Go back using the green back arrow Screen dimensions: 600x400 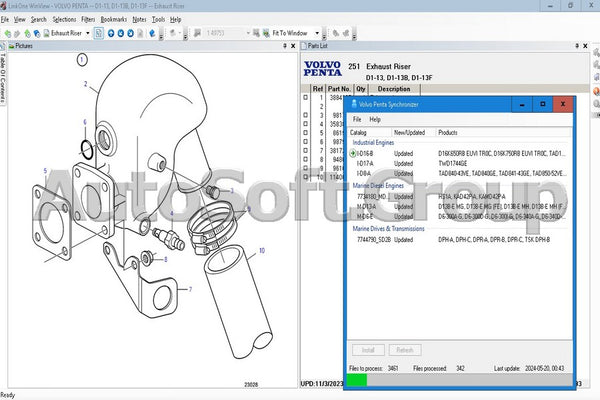point(7,33)
